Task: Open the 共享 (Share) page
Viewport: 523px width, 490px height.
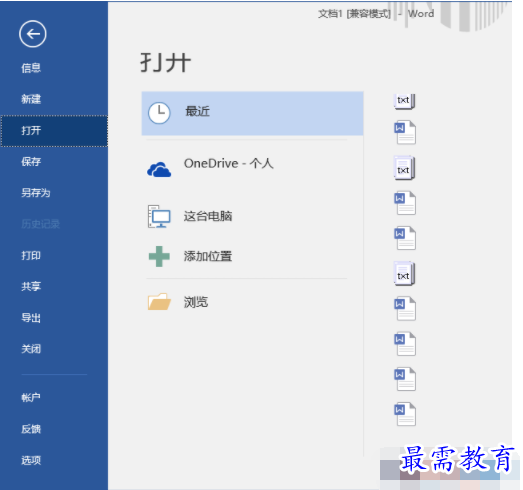Action: coord(31,286)
